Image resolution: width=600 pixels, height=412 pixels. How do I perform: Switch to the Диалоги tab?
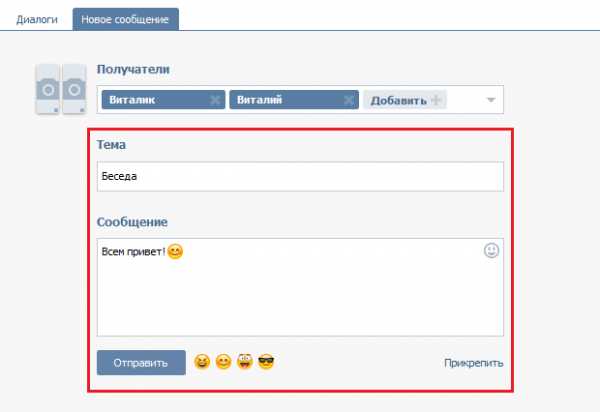point(37,20)
